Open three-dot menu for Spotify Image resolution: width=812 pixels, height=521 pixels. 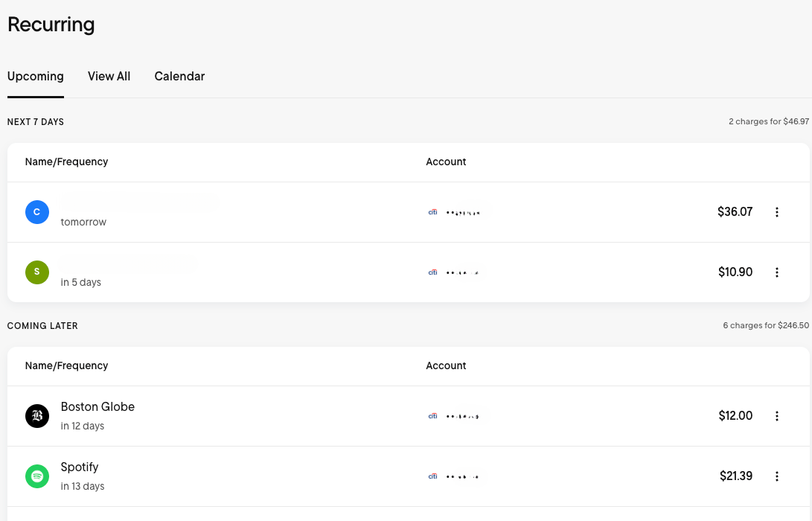pos(777,476)
